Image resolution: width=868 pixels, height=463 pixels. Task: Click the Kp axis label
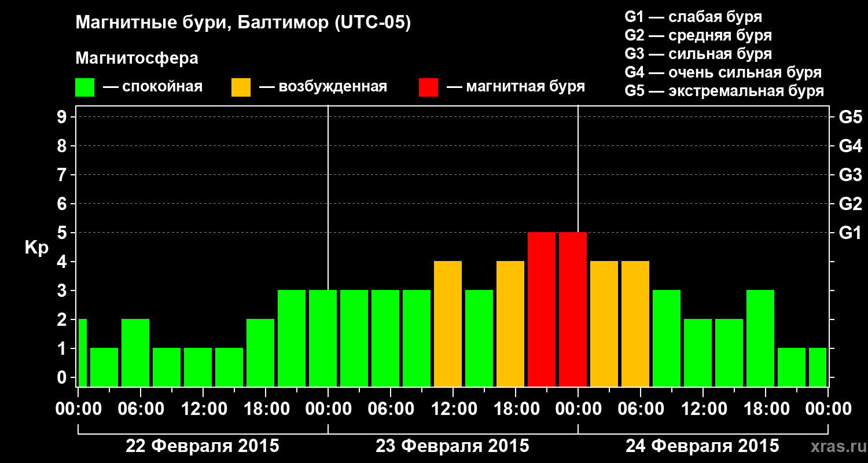(x=36, y=248)
